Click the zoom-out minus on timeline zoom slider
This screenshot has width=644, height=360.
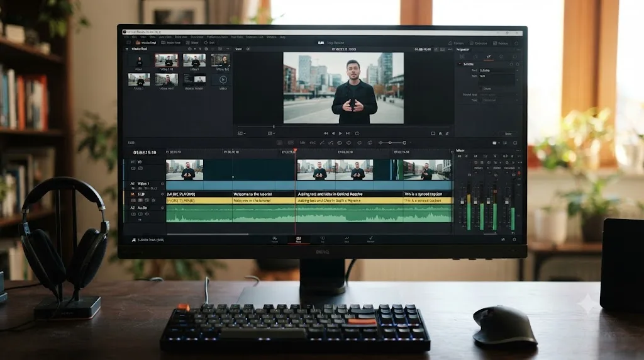click(x=380, y=143)
